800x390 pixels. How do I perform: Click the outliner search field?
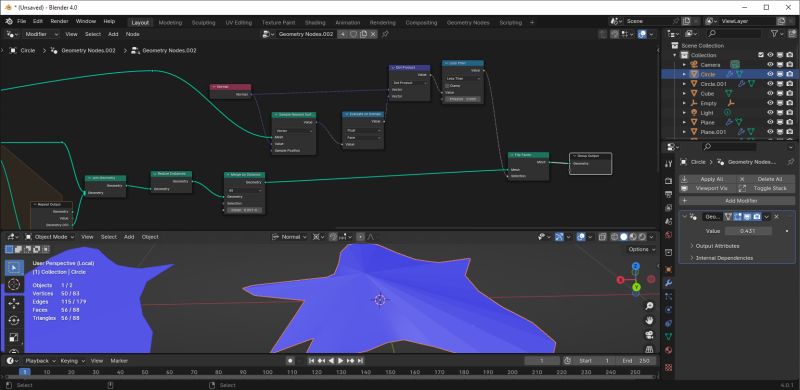(x=733, y=33)
